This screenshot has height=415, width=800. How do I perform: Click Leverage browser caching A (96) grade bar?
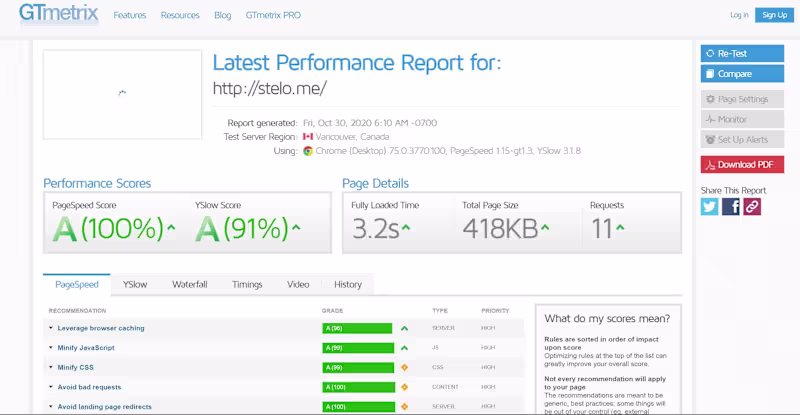click(x=357, y=328)
